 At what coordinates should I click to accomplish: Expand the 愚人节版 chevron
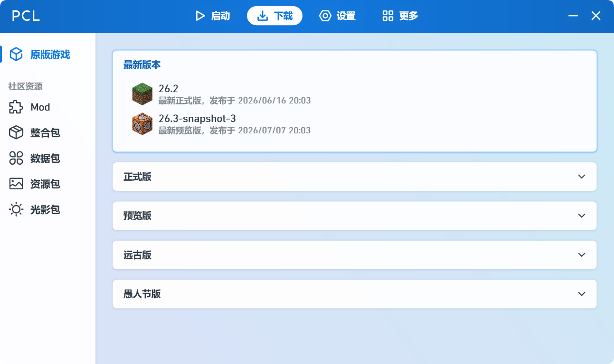click(x=582, y=294)
